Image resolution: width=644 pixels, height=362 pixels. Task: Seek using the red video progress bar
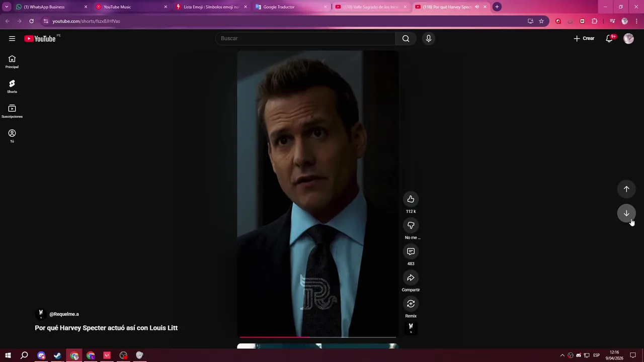tap(317, 337)
